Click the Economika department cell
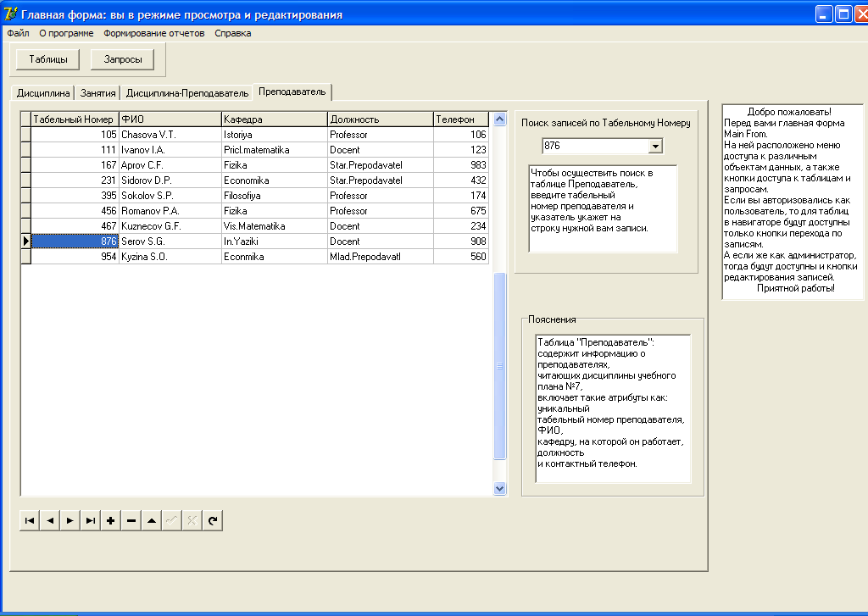 pyautogui.click(x=275, y=180)
